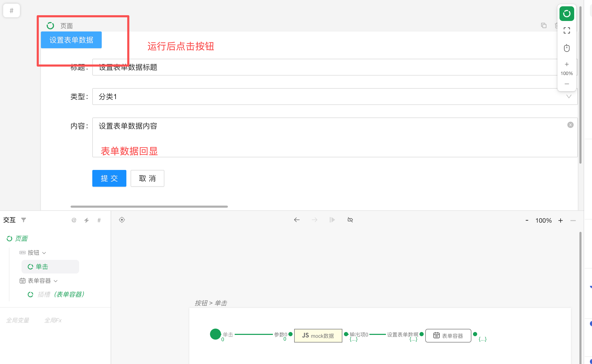Click the mouse mode icon in right toolbar
This screenshot has width=592, height=364.
click(567, 48)
